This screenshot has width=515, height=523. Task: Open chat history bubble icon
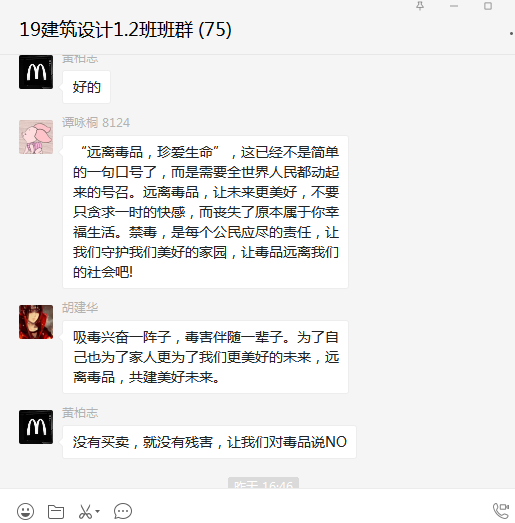(123, 511)
